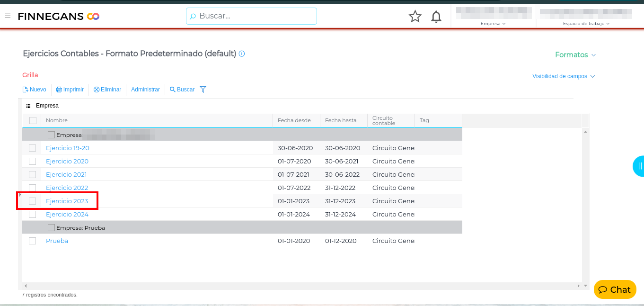This screenshot has height=306, width=644.
Task: Focus the Buscar search field
Action: click(251, 16)
